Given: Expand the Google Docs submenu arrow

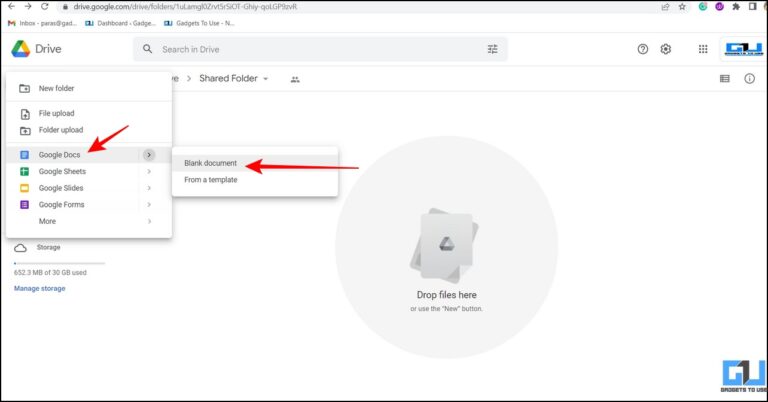Looking at the screenshot, I should [149, 155].
